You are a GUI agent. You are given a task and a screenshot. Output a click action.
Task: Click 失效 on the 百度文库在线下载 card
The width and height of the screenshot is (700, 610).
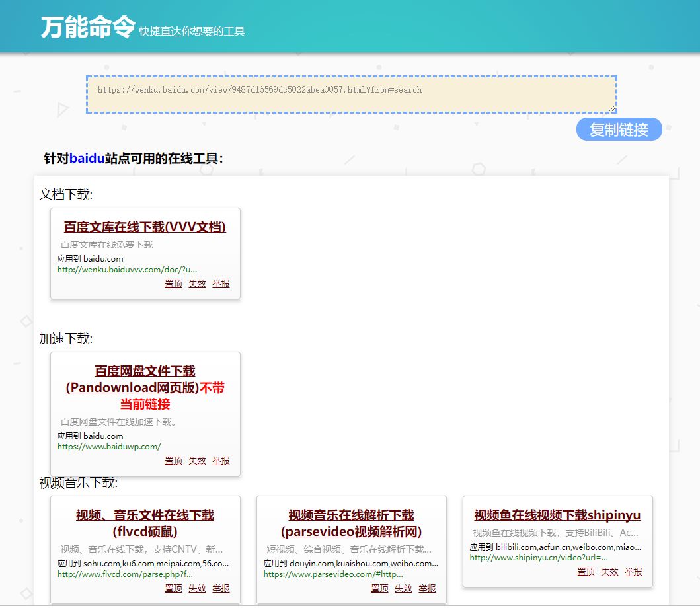coord(197,284)
